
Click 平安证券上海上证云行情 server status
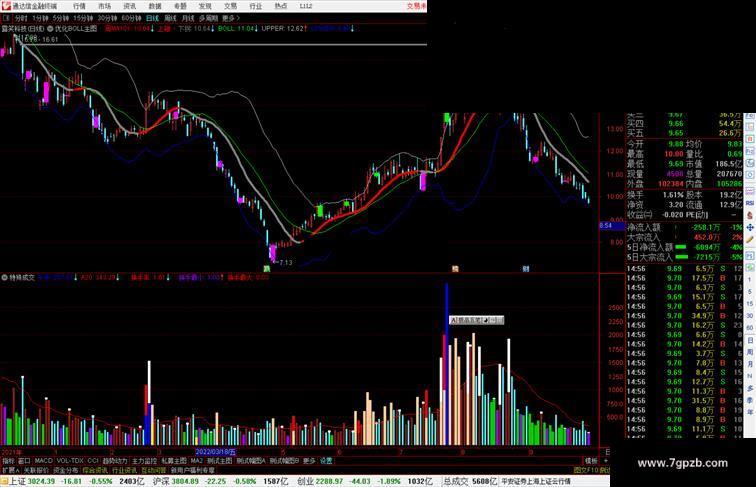coord(536,482)
